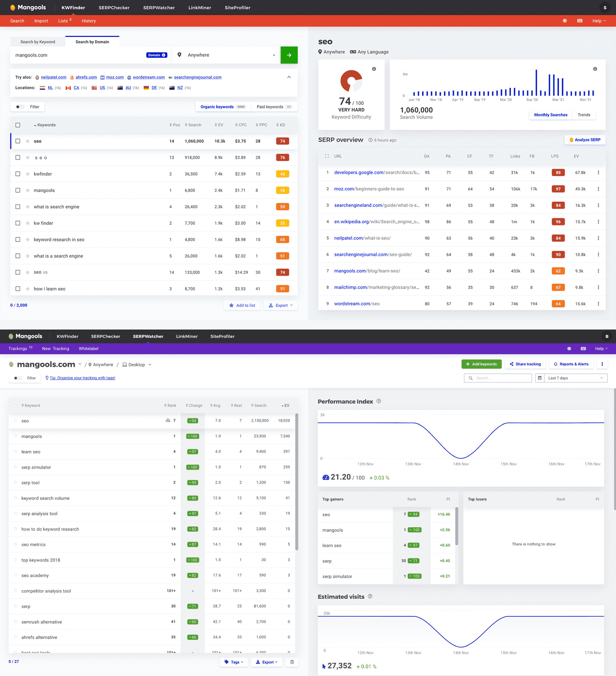Check the box for 'what is search engine'
Screen dimensions: 616x676
pyautogui.click(x=18, y=207)
